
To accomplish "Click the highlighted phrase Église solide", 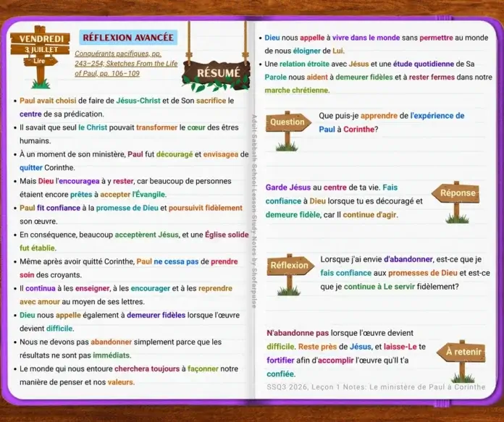I will (227, 235).
